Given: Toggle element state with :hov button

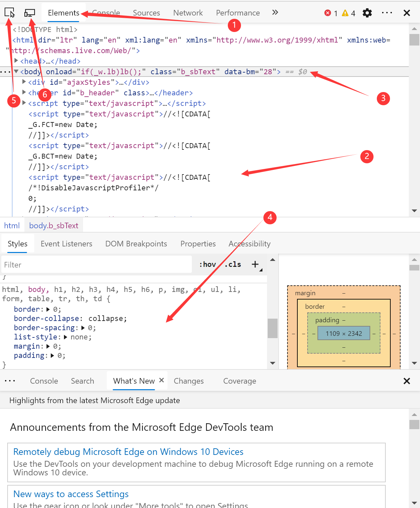Looking at the screenshot, I should 208,264.
